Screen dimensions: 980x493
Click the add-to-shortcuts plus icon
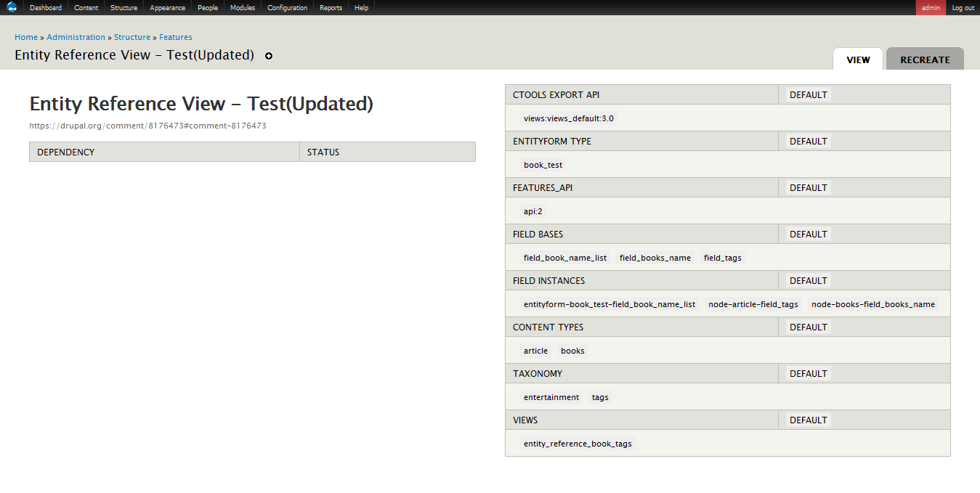269,56
